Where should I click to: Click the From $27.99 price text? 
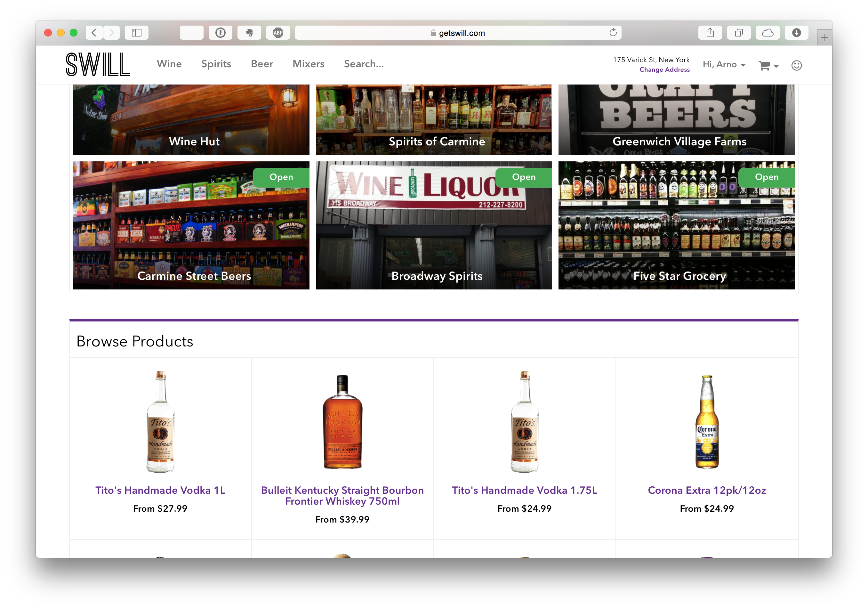tap(160, 508)
